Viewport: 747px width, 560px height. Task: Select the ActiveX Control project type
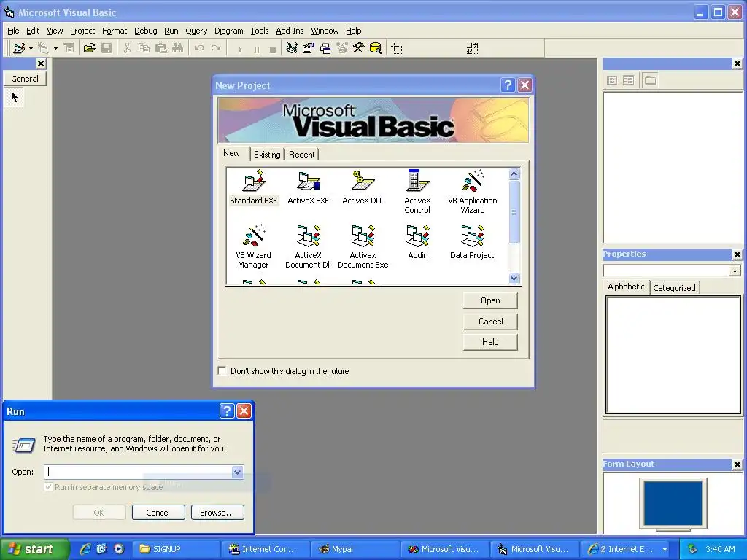(x=417, y=192)
